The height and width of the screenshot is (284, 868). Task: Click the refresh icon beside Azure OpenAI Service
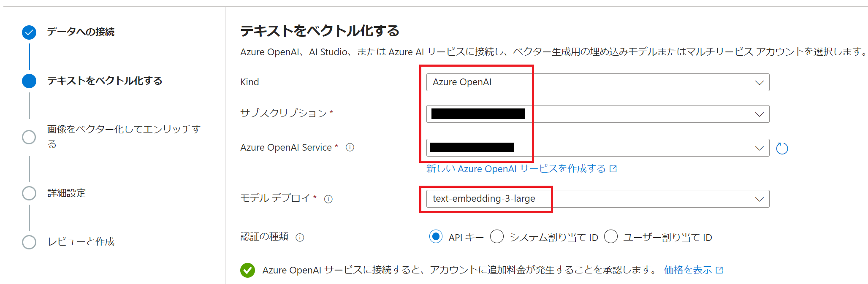tap(782, 148)
